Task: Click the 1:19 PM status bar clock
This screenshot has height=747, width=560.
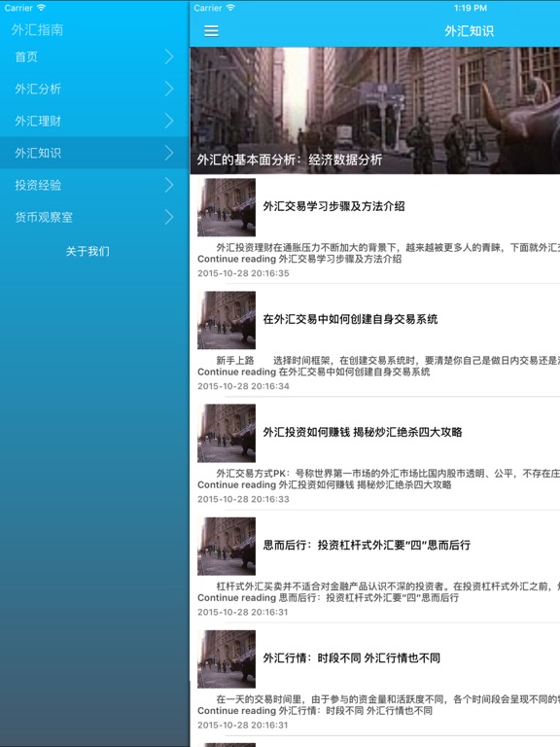Action: click(470, 8)
